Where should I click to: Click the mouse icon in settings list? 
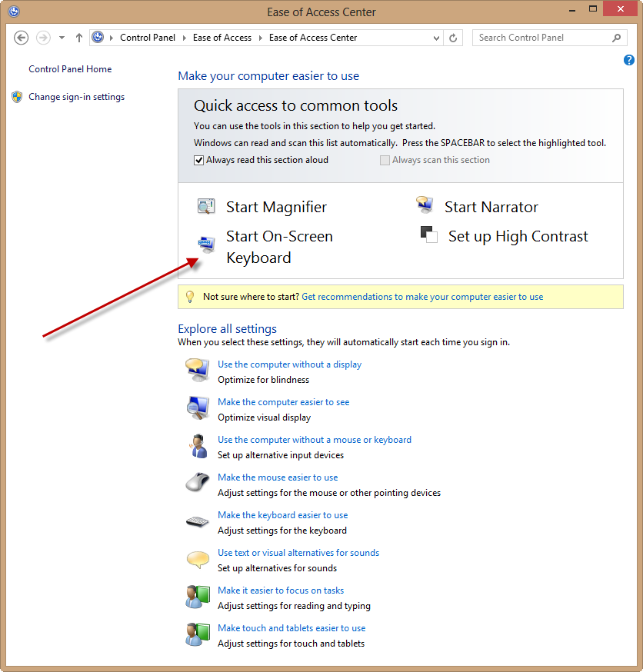[x=197, y=484]
